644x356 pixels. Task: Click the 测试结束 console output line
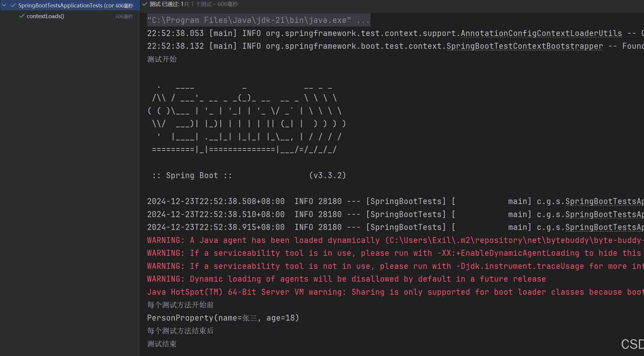click(x=162, y=344)
